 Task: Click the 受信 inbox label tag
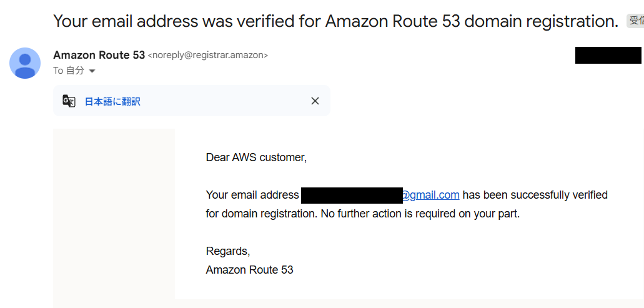[635, 21]
